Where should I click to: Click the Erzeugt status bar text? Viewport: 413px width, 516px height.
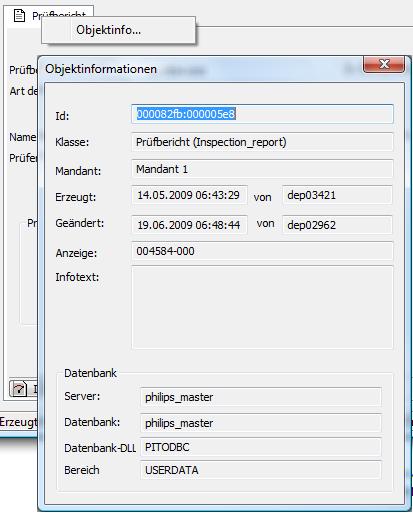pyautogui.click(x=19, y=422)
